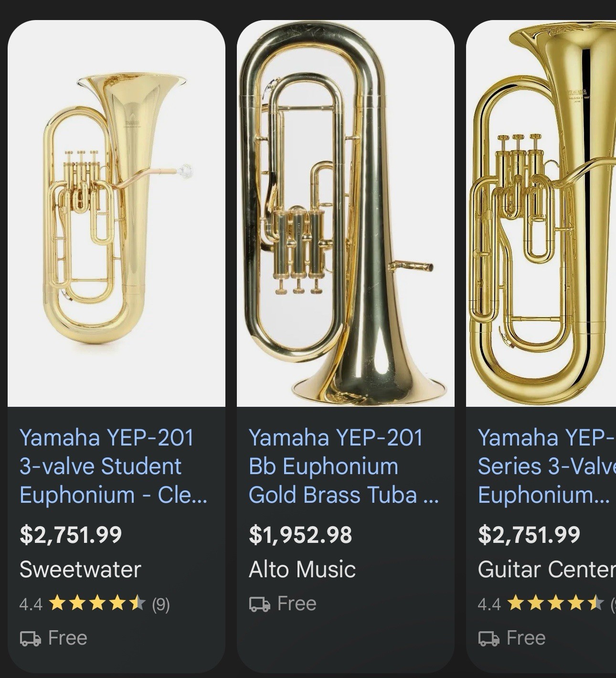The height and width of the screenshot is (678, 616).
Task: Click the $1,952.98 price
Action: (300, 534)
